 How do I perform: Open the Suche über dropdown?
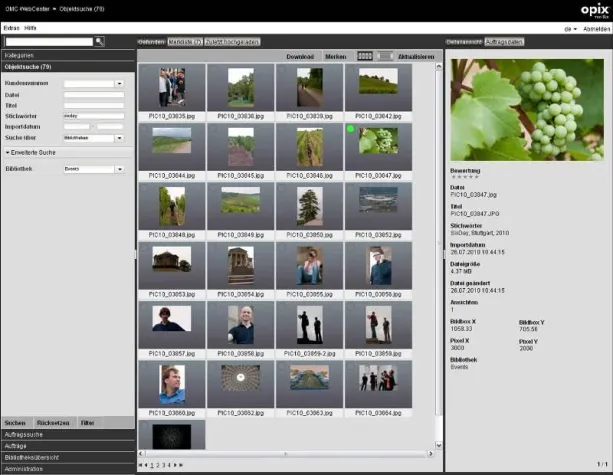[x=119, y=138]
